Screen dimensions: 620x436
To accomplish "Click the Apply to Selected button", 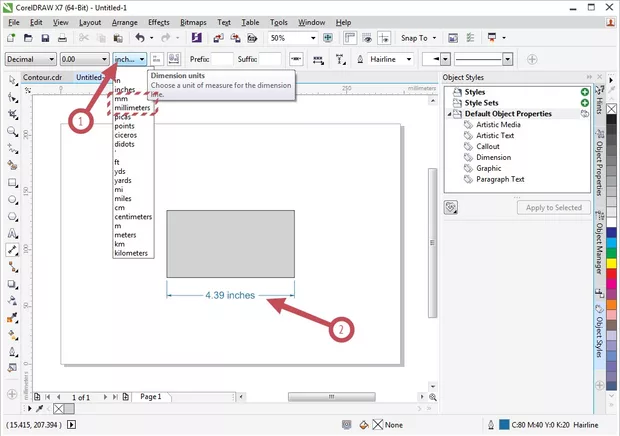I will point(553,208).
